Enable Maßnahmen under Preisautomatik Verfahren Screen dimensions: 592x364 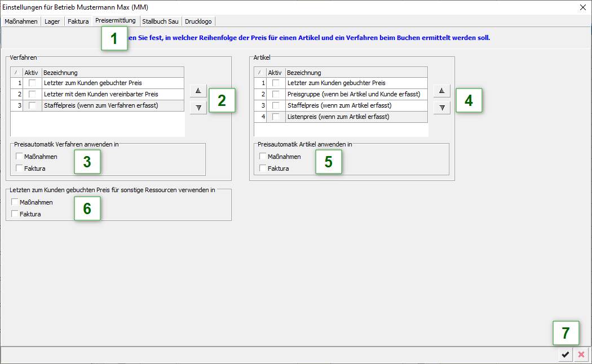pyautogui.click(x=20, y=157)
